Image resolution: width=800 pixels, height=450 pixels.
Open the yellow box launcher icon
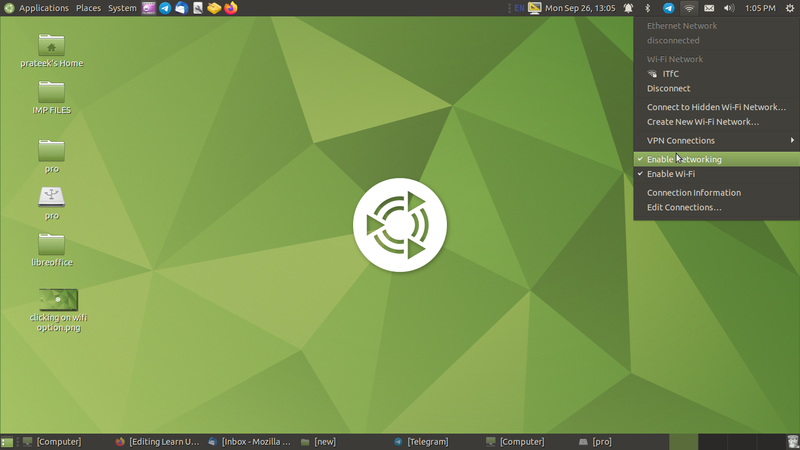pyautogui.click(x=214, y=8)
